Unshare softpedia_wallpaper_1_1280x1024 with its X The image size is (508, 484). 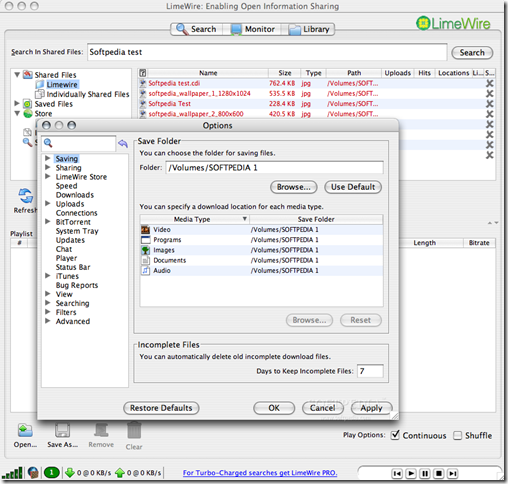coord(489,94)
